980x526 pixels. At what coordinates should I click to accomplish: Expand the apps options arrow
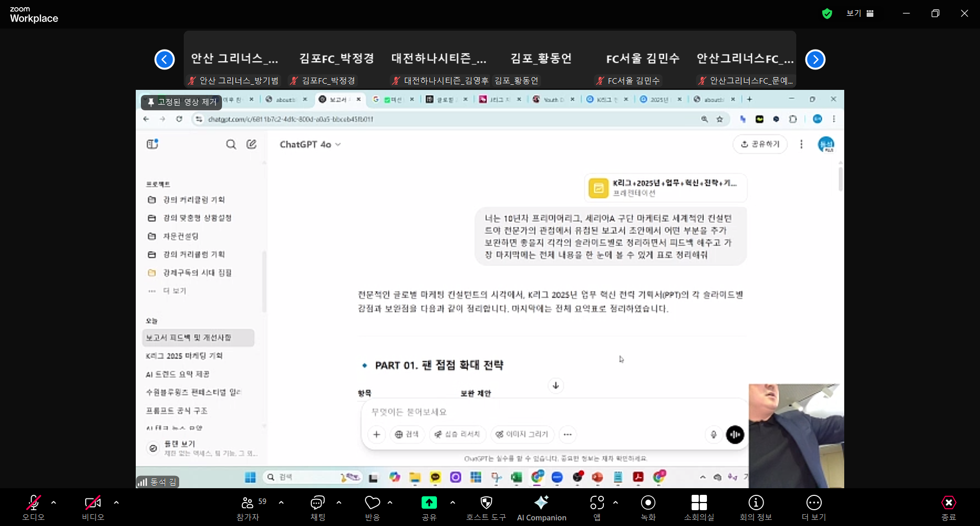point(616,503)
